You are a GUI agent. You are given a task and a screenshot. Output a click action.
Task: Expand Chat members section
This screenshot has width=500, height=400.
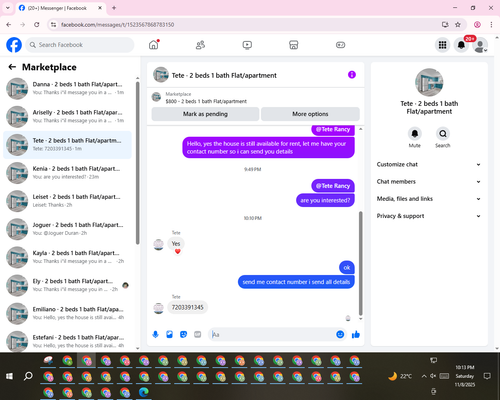(x=429, y=182)
